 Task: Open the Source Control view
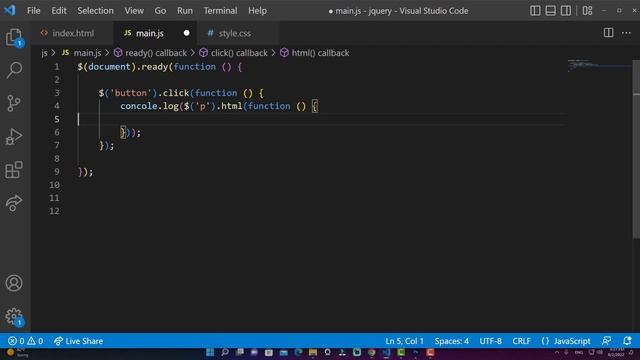[14, 103]
